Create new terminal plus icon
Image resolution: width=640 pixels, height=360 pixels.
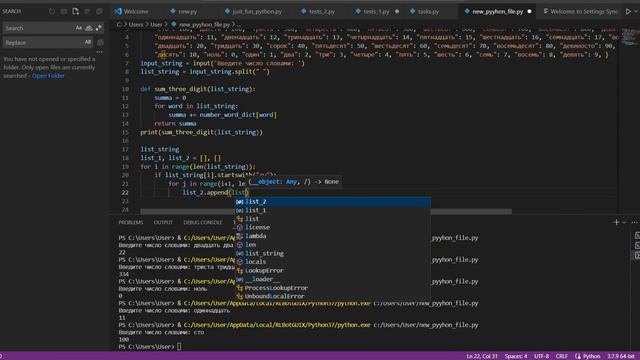[616, 222]
